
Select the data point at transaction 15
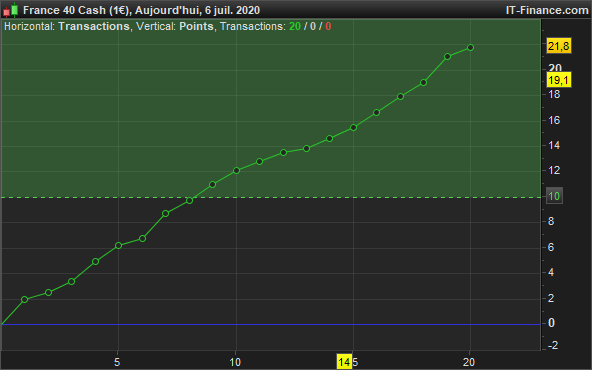[x=353, y=128]
